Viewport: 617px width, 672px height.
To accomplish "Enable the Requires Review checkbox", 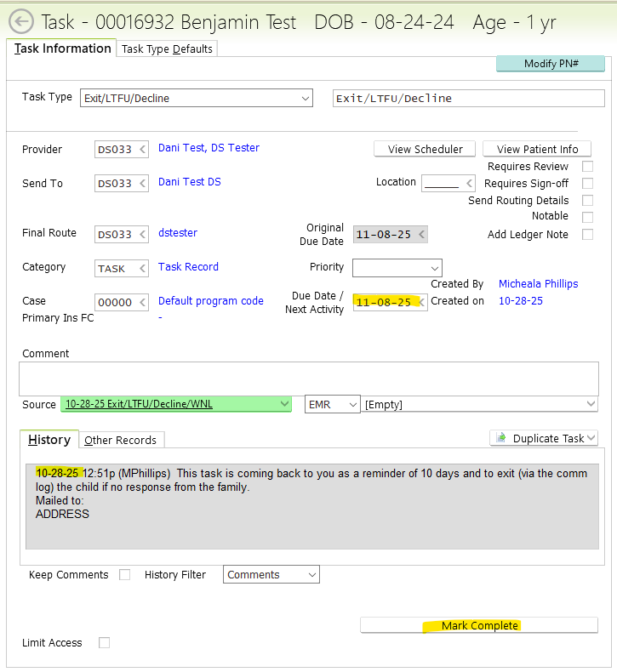I will coord(587,167).
